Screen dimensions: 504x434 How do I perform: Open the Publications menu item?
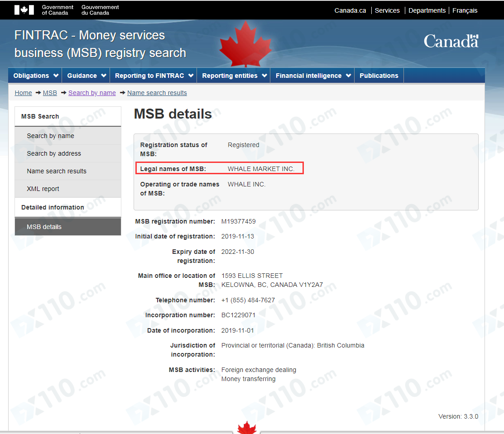[x=379, y=76]
